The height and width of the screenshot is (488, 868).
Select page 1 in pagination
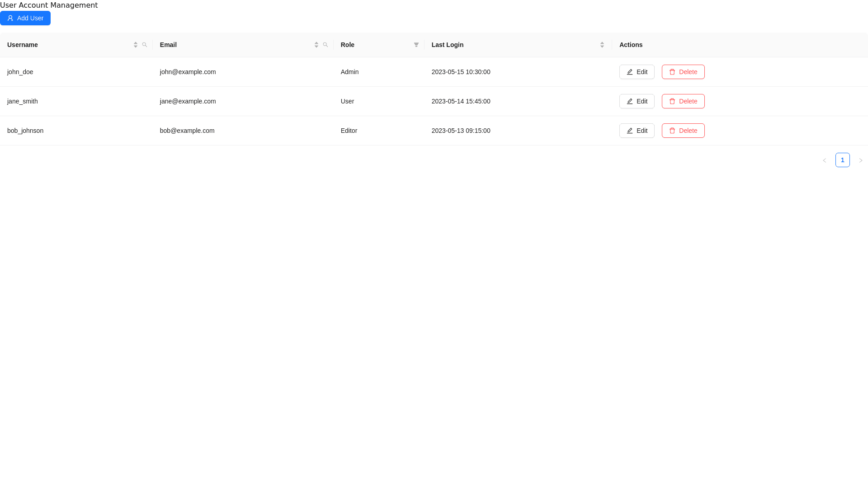point(843,160)
